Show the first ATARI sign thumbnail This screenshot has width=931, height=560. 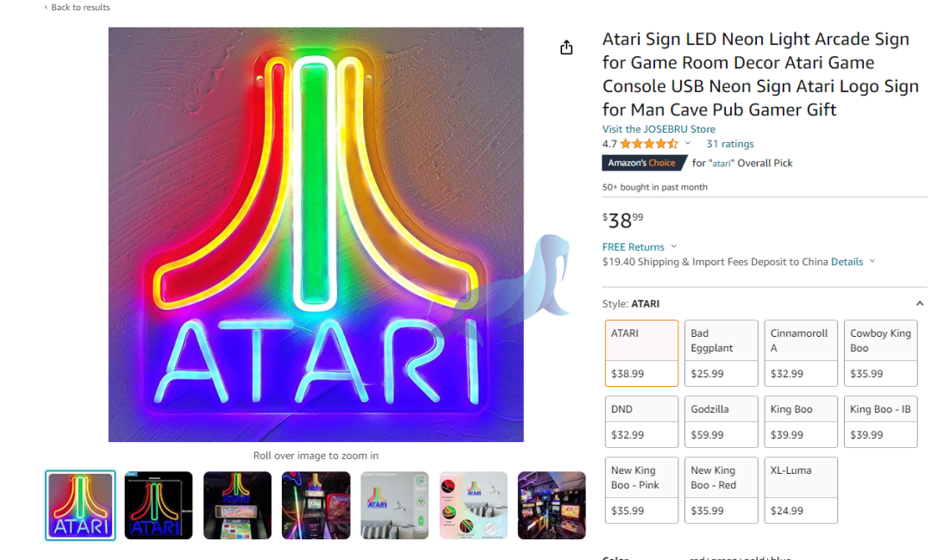point(80,506)
